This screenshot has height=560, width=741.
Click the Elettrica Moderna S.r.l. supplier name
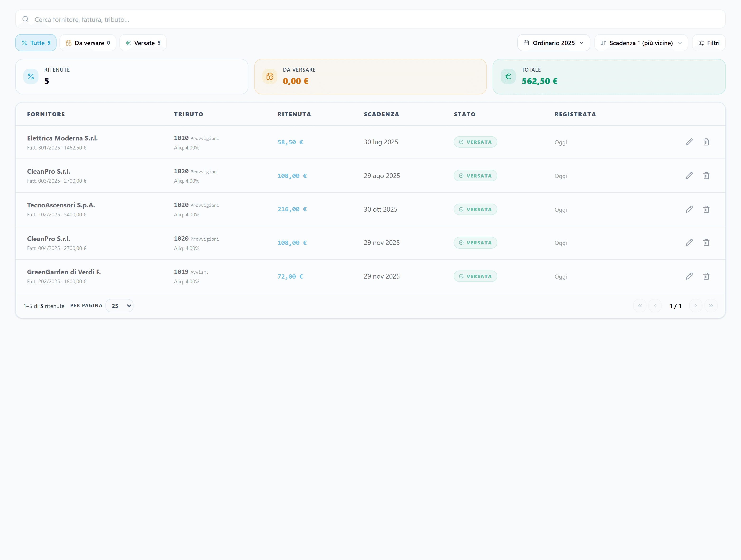(x=62, y=138)
